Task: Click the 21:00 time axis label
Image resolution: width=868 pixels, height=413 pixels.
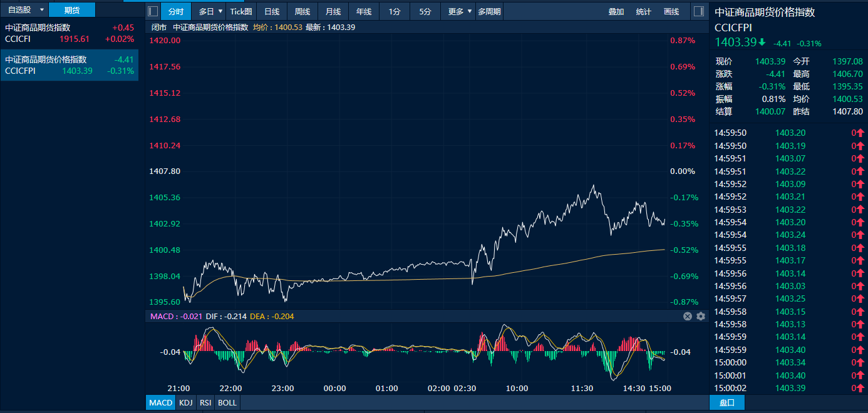Action: pos(178,388)
